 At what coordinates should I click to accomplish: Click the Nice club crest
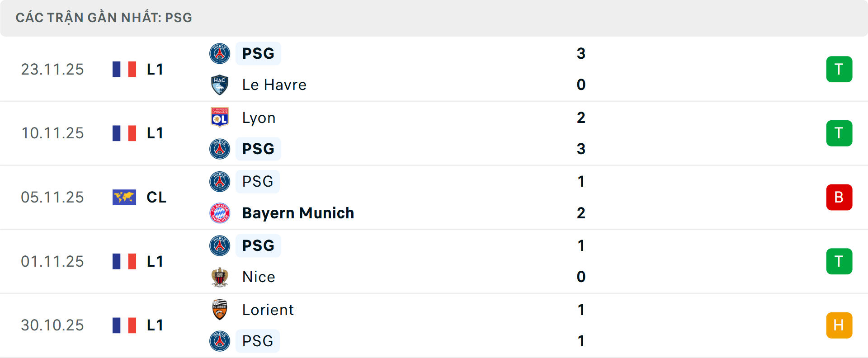(220, 277)
